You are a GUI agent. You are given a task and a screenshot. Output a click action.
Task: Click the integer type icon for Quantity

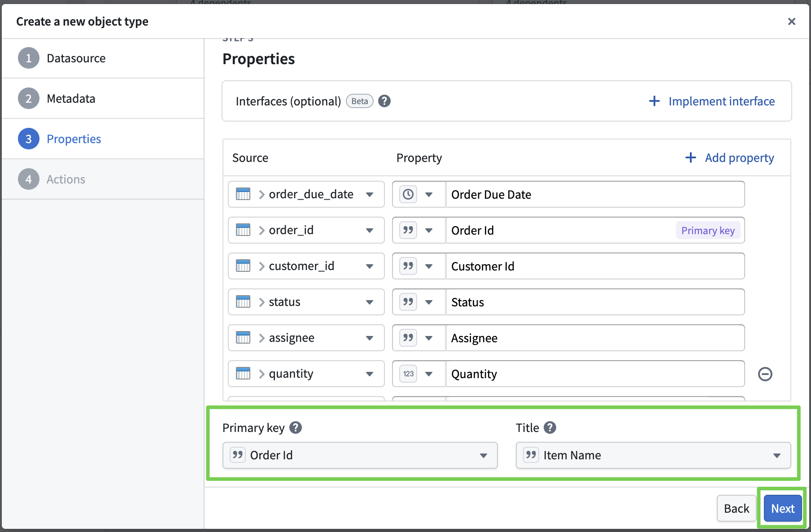pos(408,374)
